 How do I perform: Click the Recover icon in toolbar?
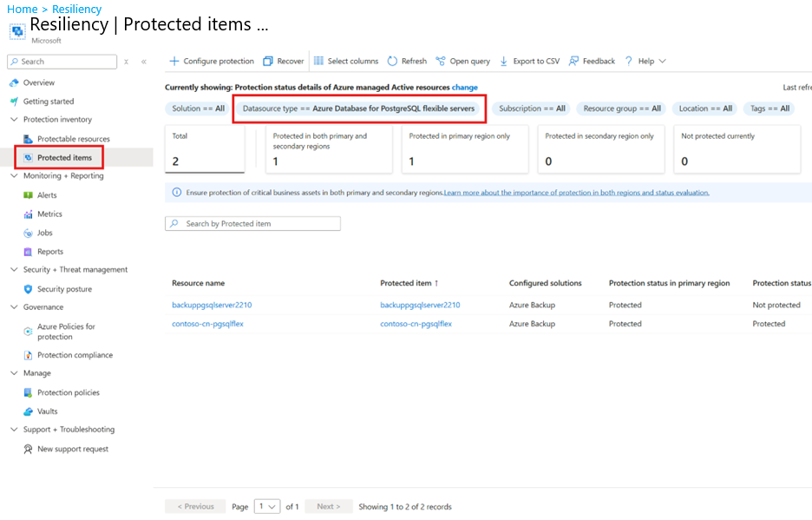click(x=269, y=62)
